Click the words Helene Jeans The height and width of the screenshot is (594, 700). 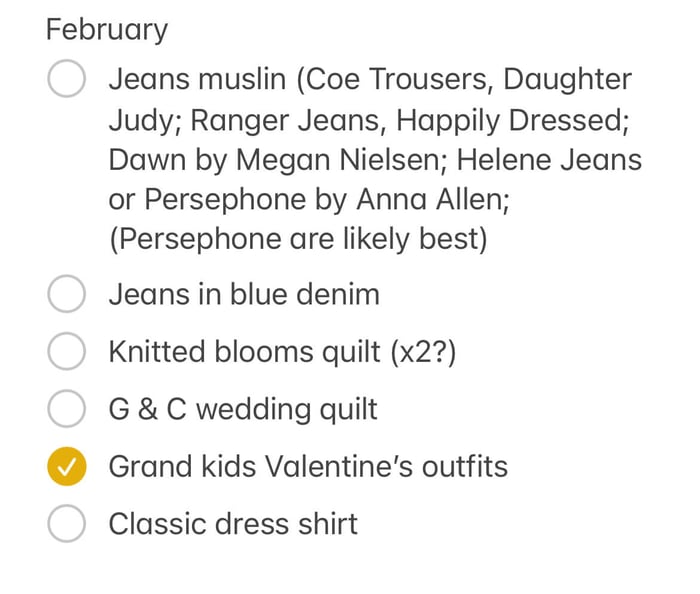(549, 160)
